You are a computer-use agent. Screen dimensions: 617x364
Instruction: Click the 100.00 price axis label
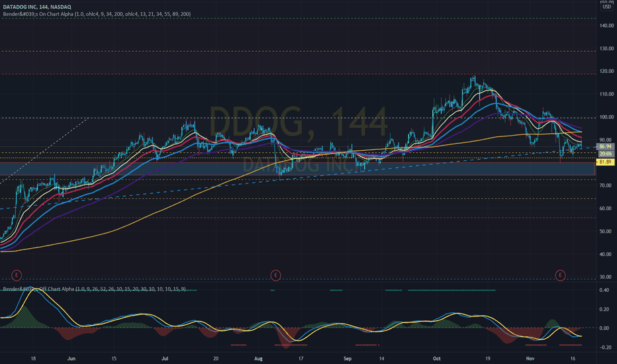pyautogui.click(x=606, y=117)
